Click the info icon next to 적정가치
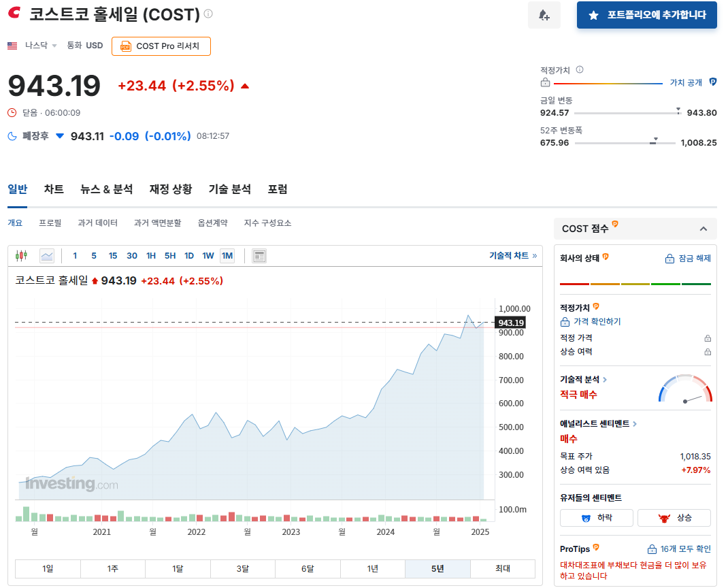The width and height of the screenshot is (728, 588). (580, 69)
